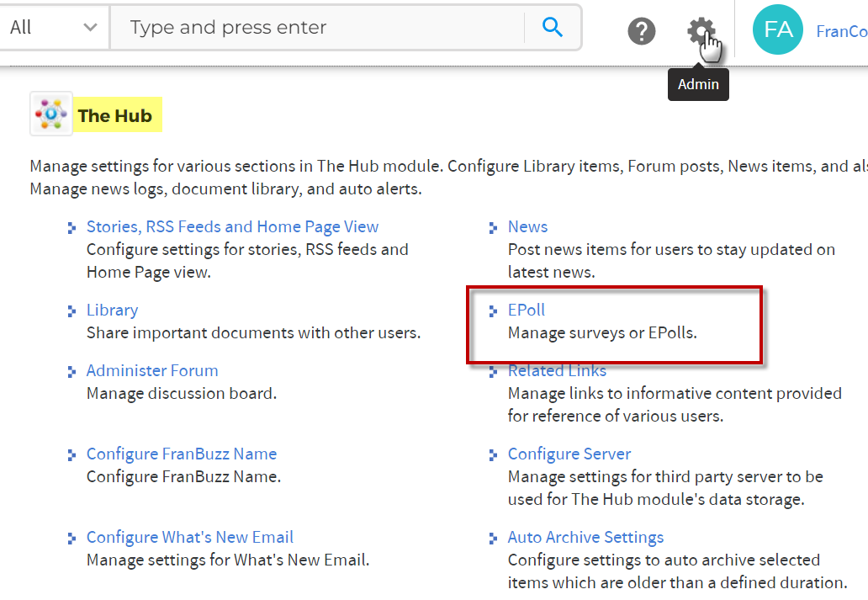
Task: Click 'Manage settings for What's New Email.' text
Action: click(228, 560)
